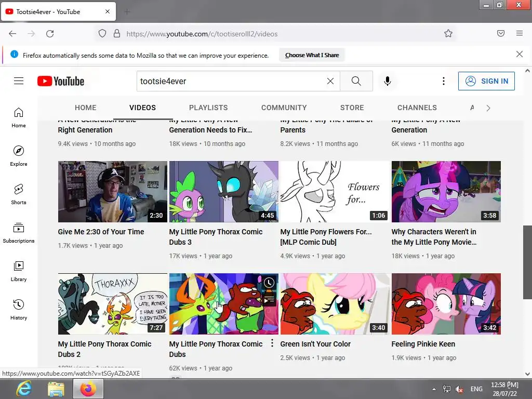Open the Save to Pocket icon
This screenshot has height=399, width=532.
coord(501,33)
